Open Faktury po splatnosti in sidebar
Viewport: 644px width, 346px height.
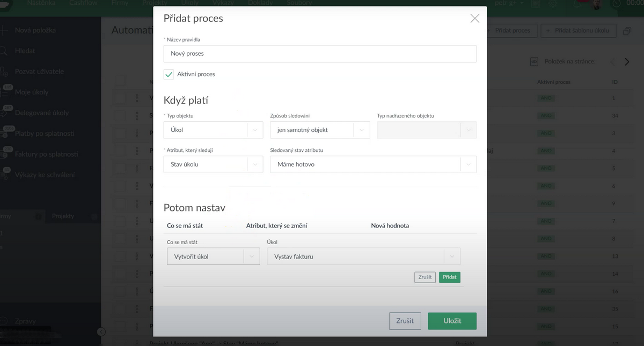tap(46, 154)
